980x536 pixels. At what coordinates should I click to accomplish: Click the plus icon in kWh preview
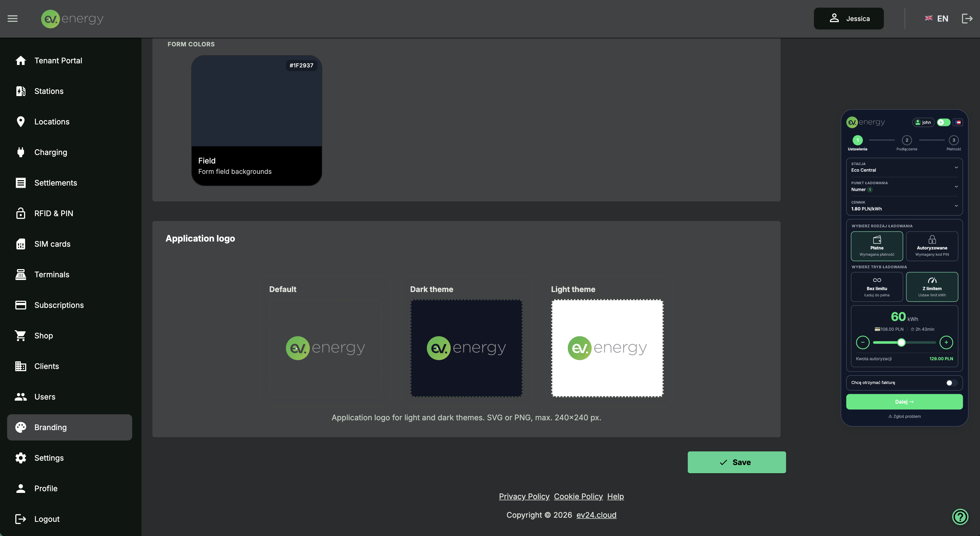tap(946, 343)
